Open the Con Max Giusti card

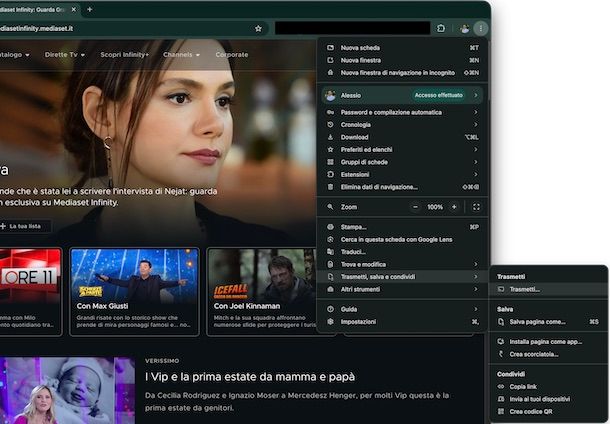(134, 292)
